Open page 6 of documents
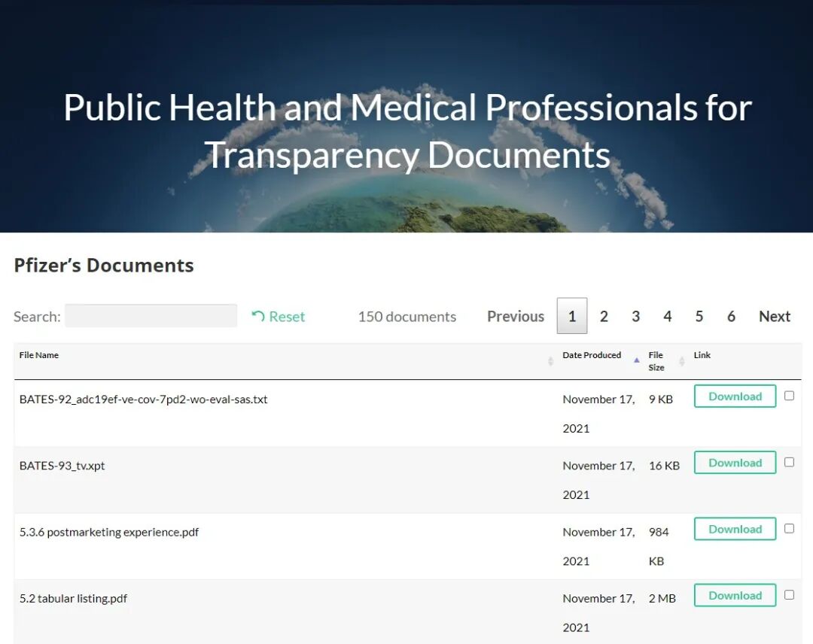This screenshot has height=644, width=813. [x=731, y=316]
